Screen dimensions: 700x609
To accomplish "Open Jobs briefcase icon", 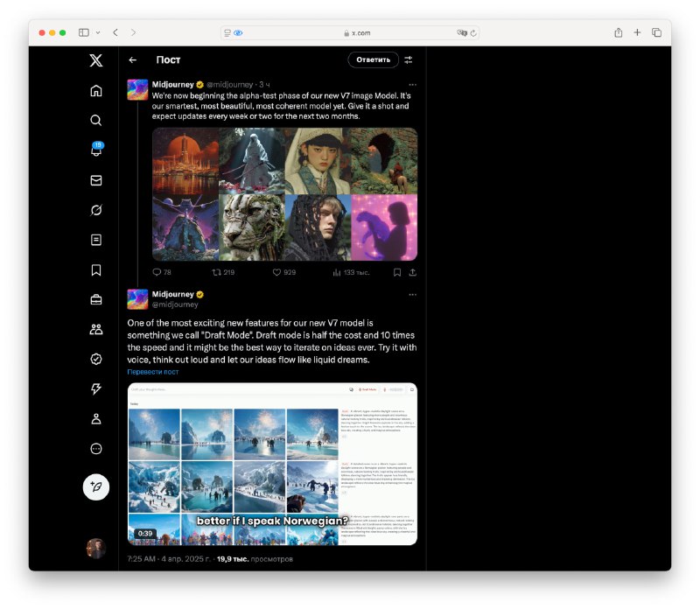I will (x=96, y=299).
